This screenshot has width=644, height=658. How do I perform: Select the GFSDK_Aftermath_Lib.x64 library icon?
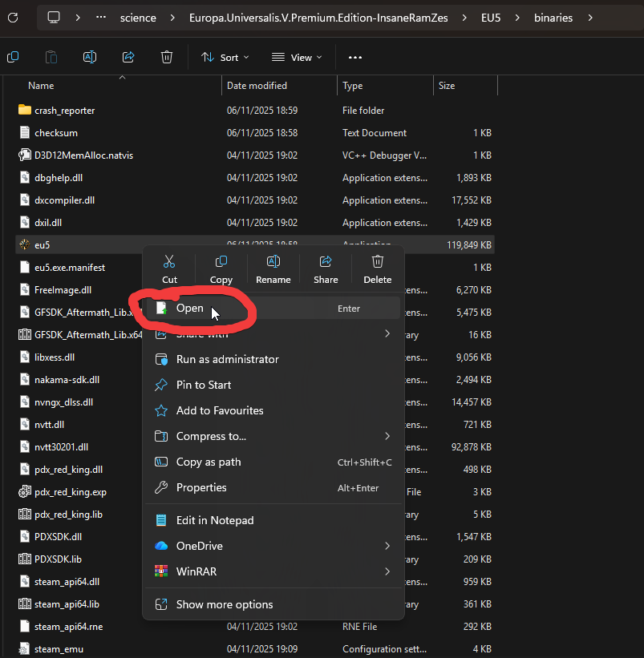pyautogui.click(x=25, y=334)
